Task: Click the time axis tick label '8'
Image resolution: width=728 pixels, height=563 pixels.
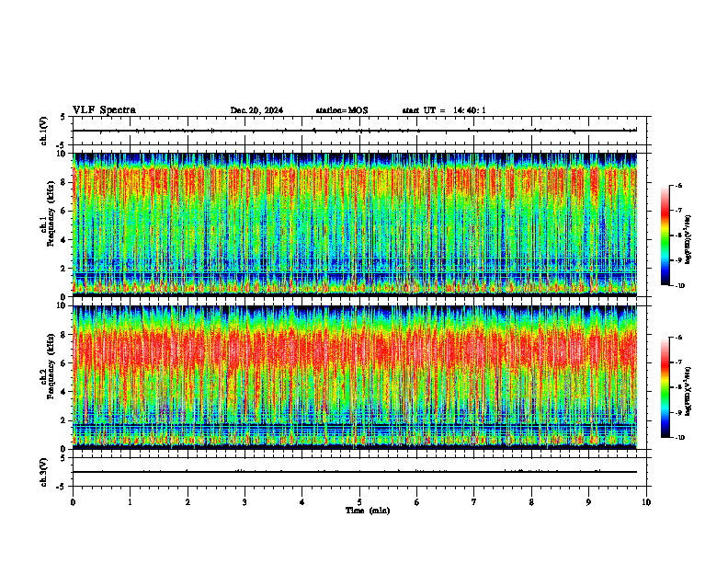Action: pyautogui.click(x=531, y=502)
